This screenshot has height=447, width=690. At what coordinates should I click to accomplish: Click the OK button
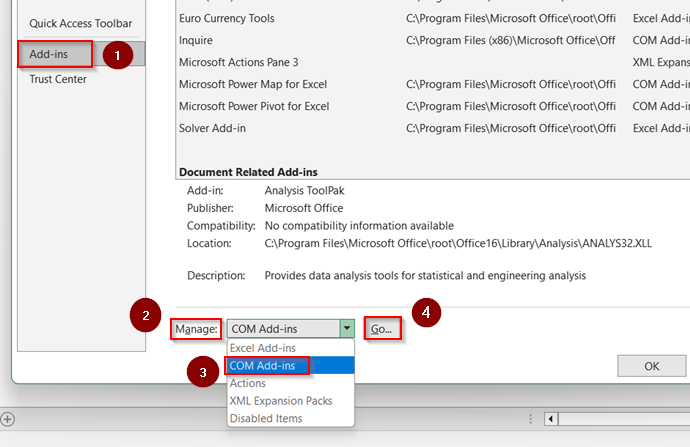(x=651, y=366)
